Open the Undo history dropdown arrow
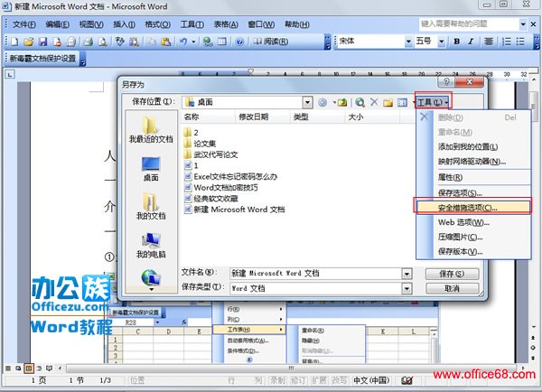 (x=193, y=42)
